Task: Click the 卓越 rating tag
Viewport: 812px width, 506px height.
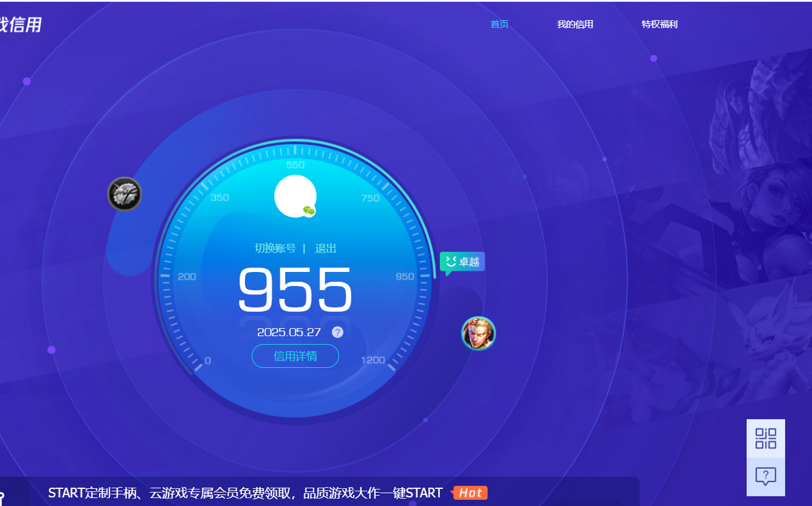Action: pos(463,262)
